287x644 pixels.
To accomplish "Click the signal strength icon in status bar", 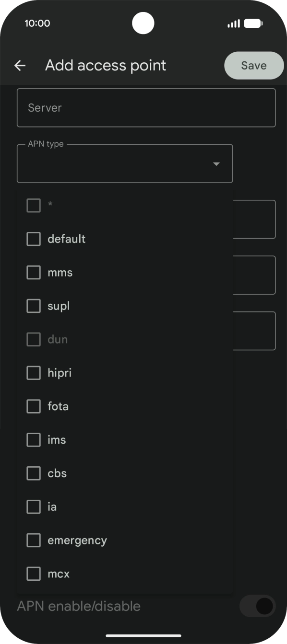I will click(x=233, y=23).
